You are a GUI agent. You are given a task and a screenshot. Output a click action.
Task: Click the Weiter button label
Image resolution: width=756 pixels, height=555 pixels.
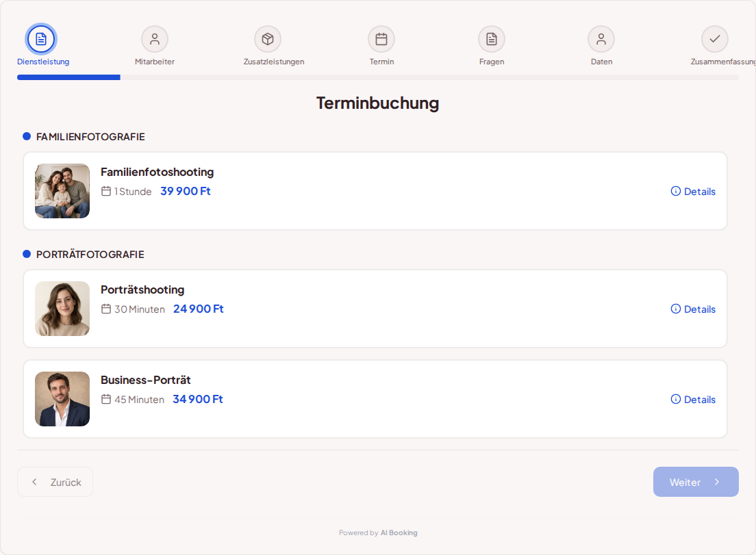[685, 482]
